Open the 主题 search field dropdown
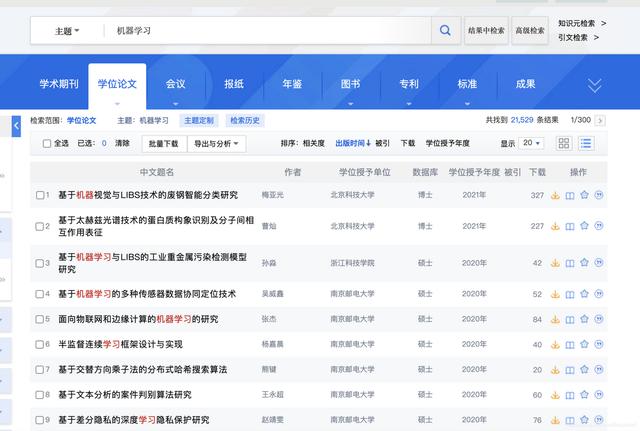This screenshot has height=431, width=640. pyautogui.click(x=67, y=31)
